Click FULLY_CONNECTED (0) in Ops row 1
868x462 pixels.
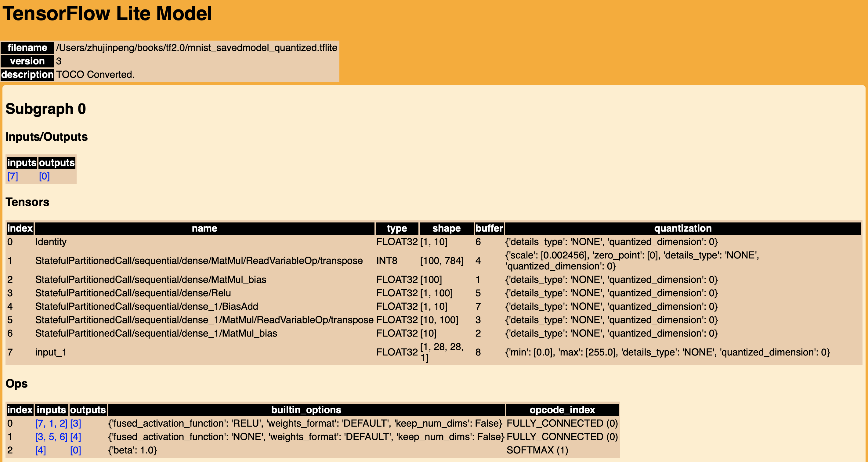562,437
